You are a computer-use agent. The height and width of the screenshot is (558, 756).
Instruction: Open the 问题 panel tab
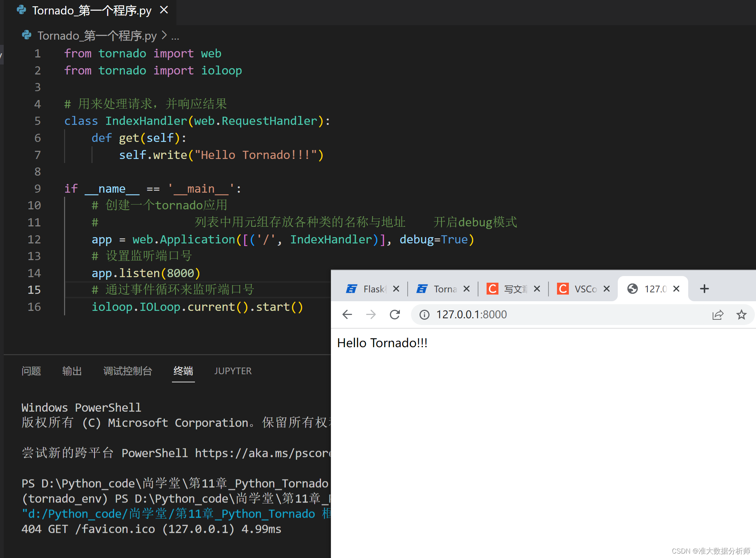(31, 371)
